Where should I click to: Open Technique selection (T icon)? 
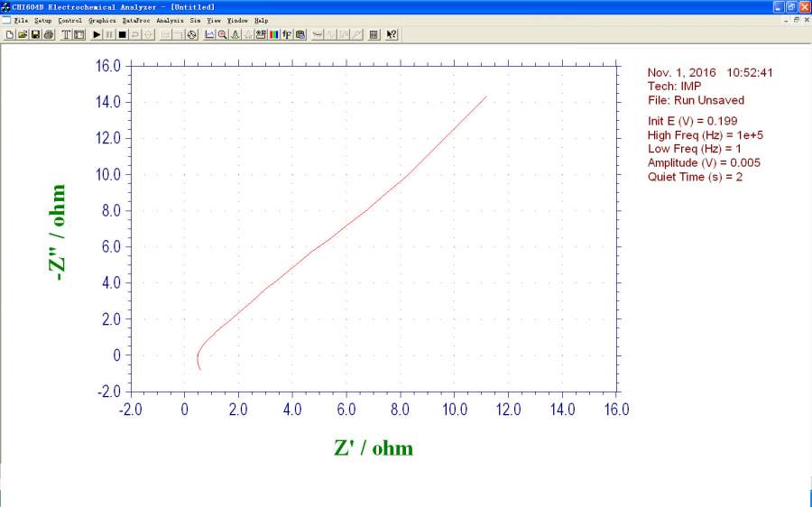(x=66, y=34)
